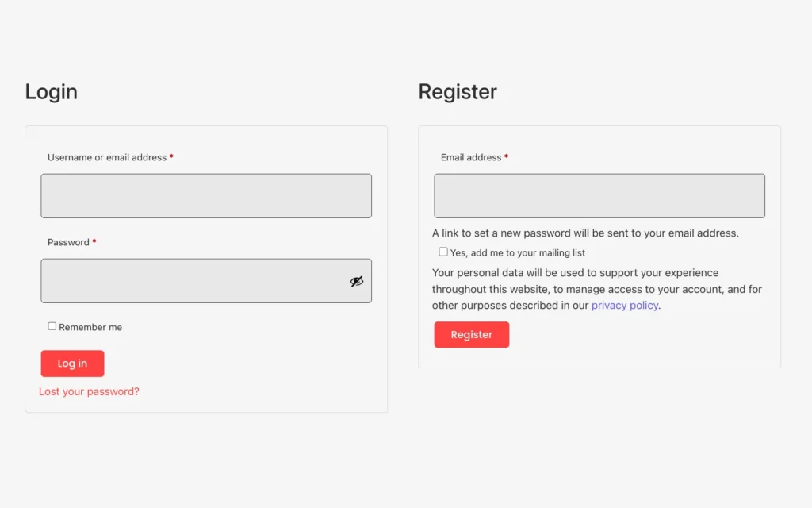Click the 'Email address' label in Register
The width and height of the screenshot is (812, 508).
click(471, 157)
